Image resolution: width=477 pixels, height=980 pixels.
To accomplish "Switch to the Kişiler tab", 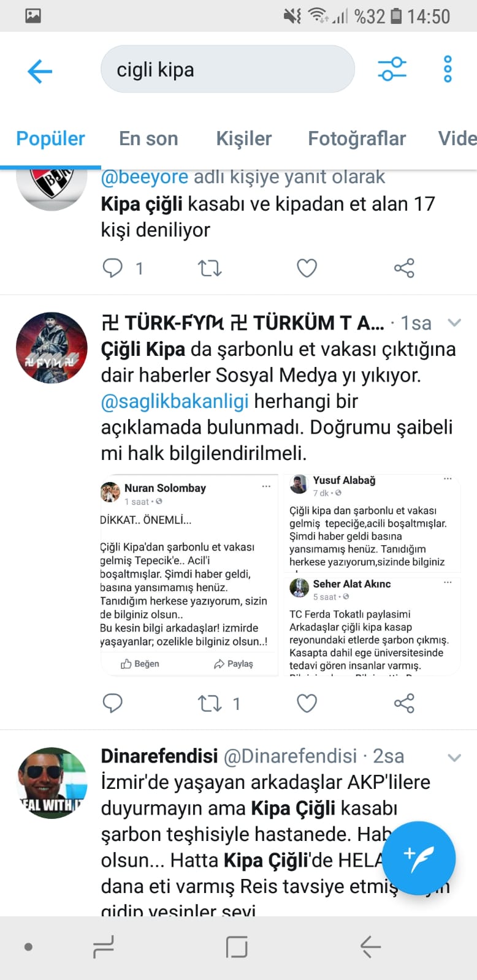I will [243, 138].
